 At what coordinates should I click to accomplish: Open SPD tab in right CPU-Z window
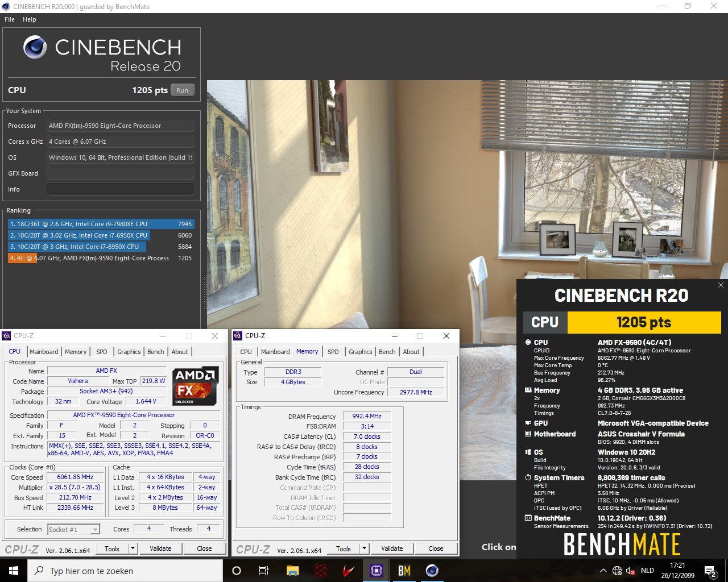point(333,352)
